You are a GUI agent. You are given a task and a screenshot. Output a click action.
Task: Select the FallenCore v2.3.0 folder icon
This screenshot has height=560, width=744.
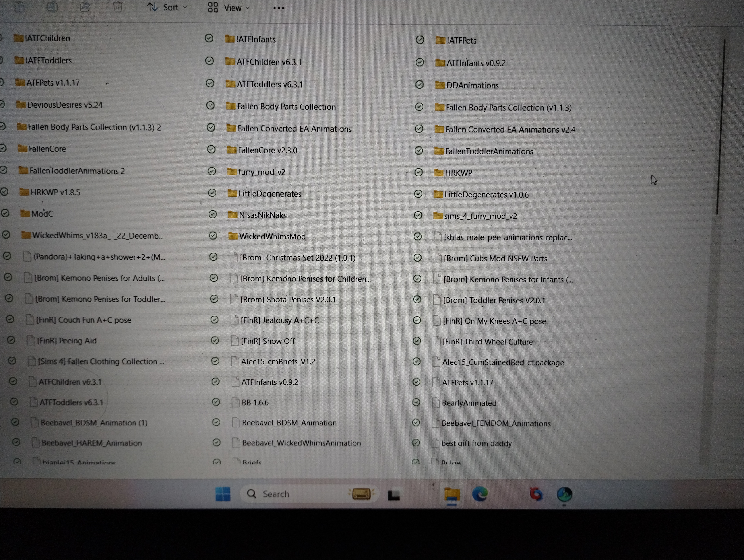[231, 150]
